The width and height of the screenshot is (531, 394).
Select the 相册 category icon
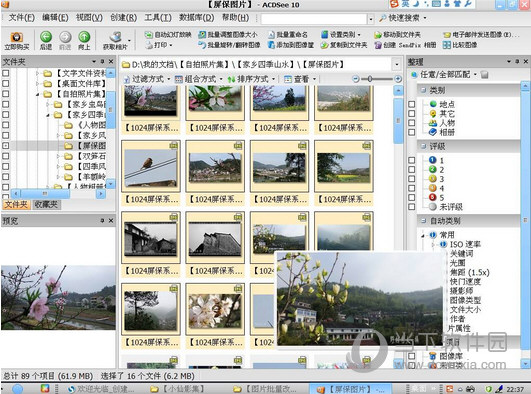433,132
